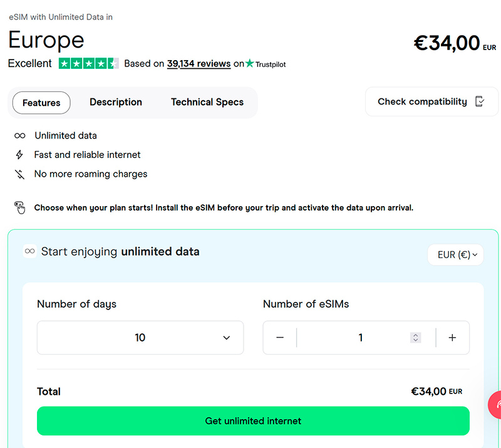Increase eSIM count with plus button

pyautogui.click(x=452, y=338)
